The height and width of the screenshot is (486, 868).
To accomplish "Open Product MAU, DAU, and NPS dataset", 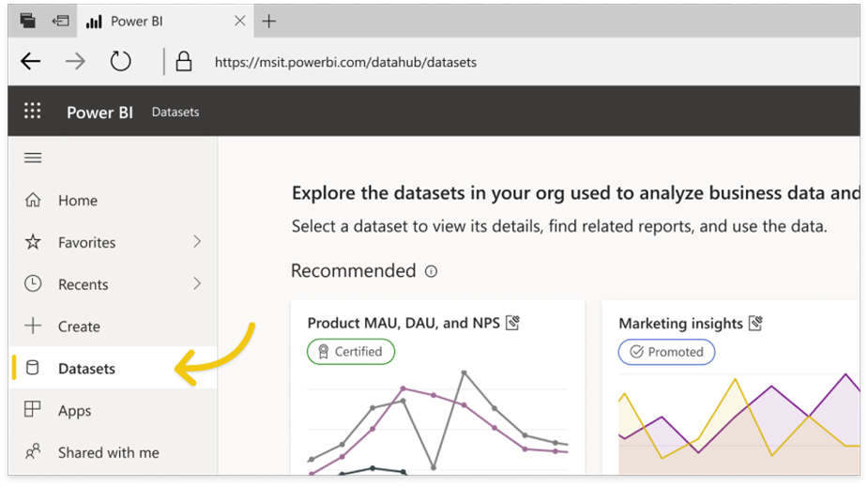I will point(404,323).
